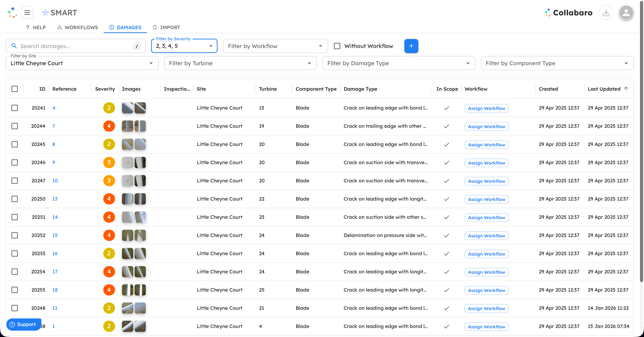The image size is (644, 337).
Task: Go to the Import tab
Action: [166, 27]
